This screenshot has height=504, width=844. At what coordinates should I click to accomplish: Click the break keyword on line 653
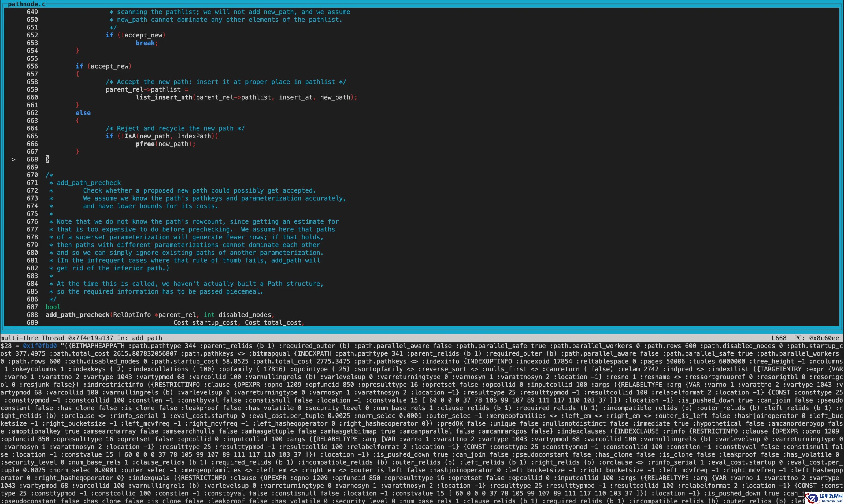coord(145,43)
